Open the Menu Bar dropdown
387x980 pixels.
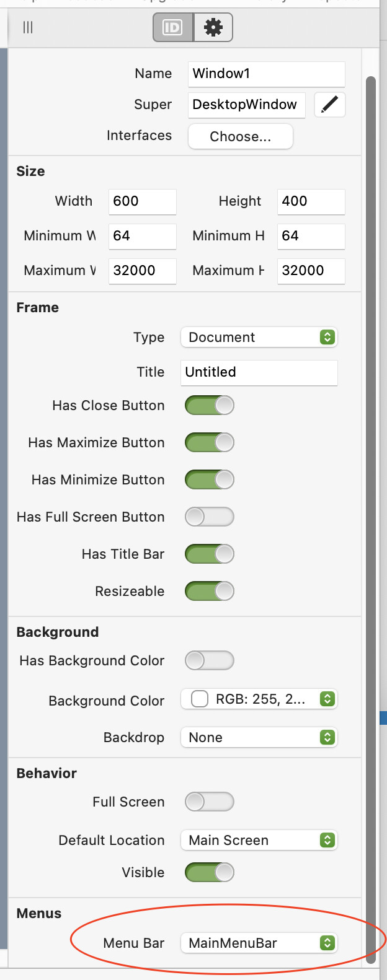(x=259, y=943)
